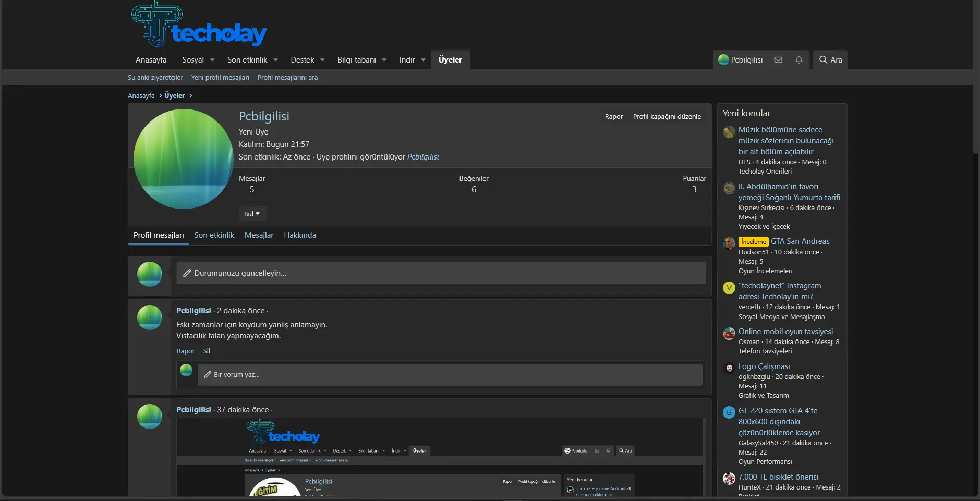980x501 pixels.
Task: Open Müzik bölümüne sadece müzik sözlerinin thread
Action: [x=786, y=141]
